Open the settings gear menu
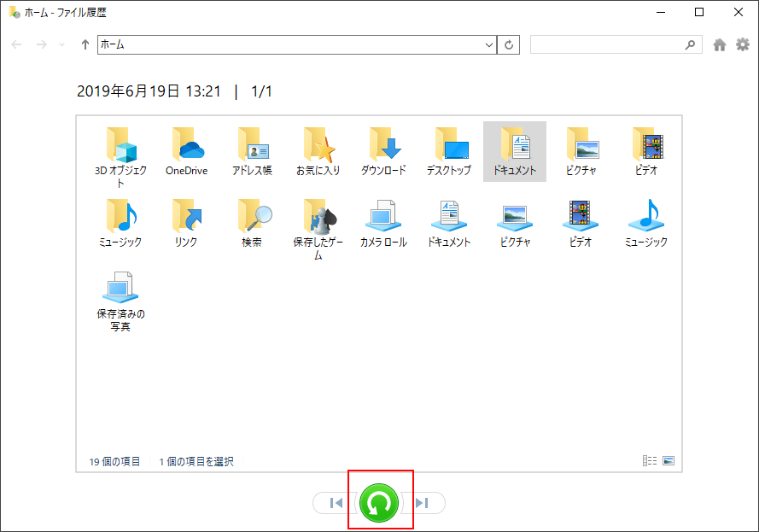Viewport: 759px width, 532px height. [743, 45]
